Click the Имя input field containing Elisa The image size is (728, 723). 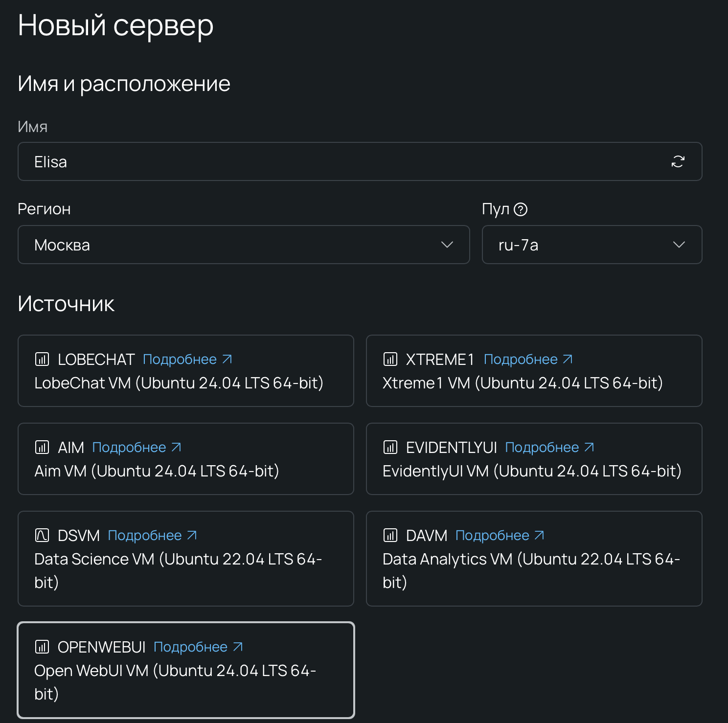point(360,161)
